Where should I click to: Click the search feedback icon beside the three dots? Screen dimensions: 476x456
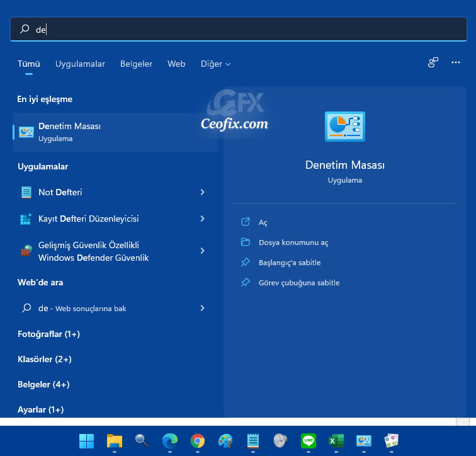click(433, 62)
